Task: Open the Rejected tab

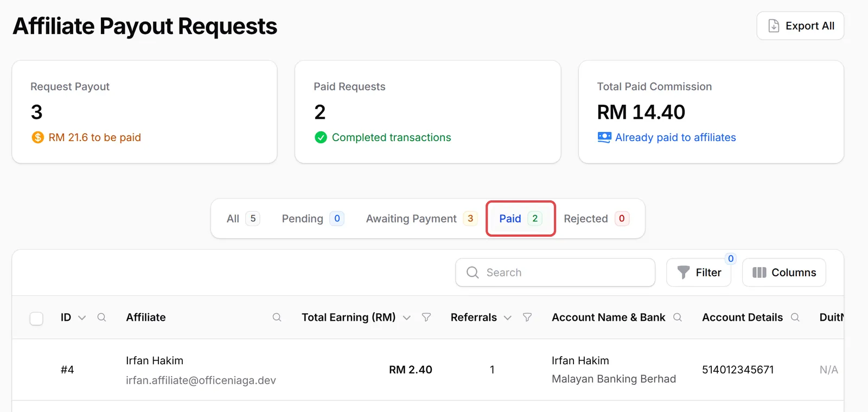Action: 596,218
